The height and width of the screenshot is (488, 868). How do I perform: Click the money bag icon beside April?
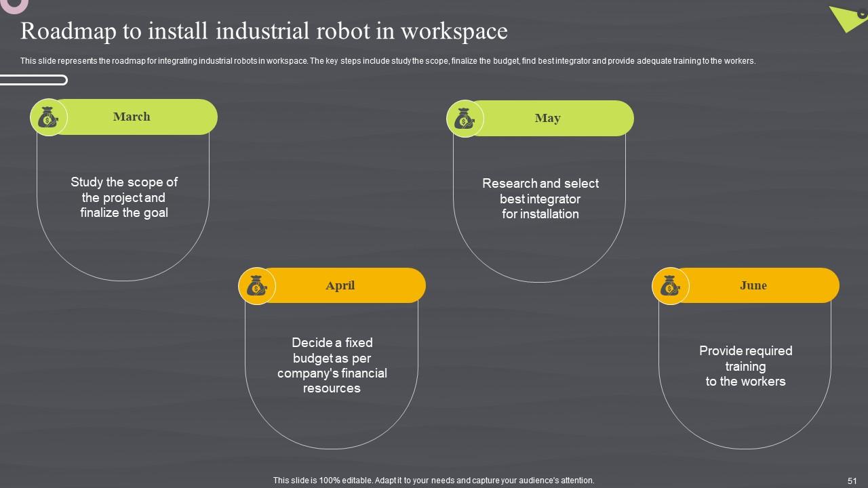(x=257, y=286)
